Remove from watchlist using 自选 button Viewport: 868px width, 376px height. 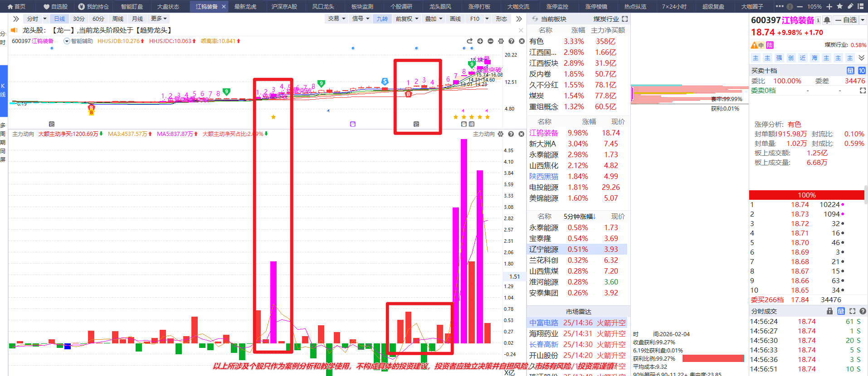(x=846, y=20)
